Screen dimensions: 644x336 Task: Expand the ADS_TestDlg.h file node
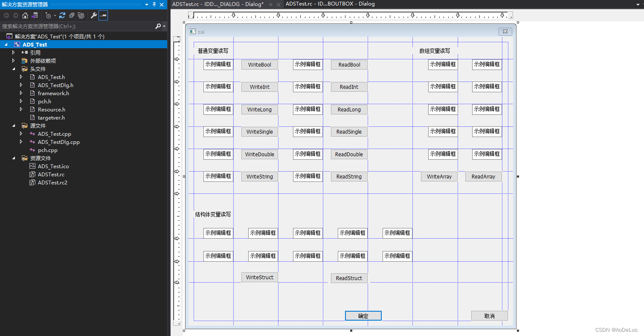click(21, 85)
